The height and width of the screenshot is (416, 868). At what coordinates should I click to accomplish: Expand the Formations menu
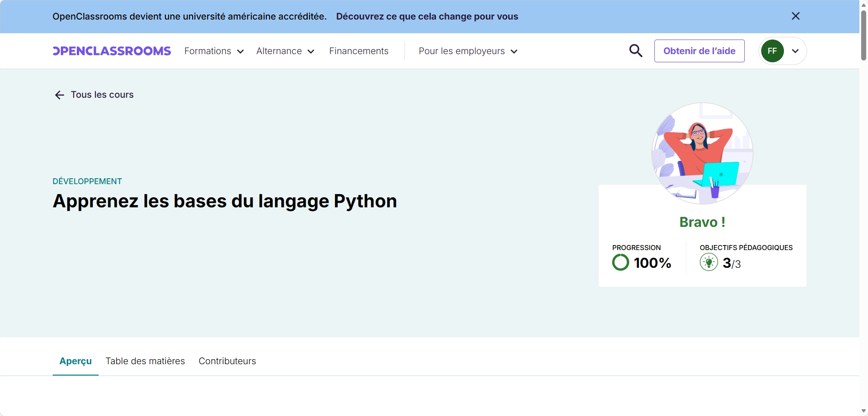tap(214, 51)
